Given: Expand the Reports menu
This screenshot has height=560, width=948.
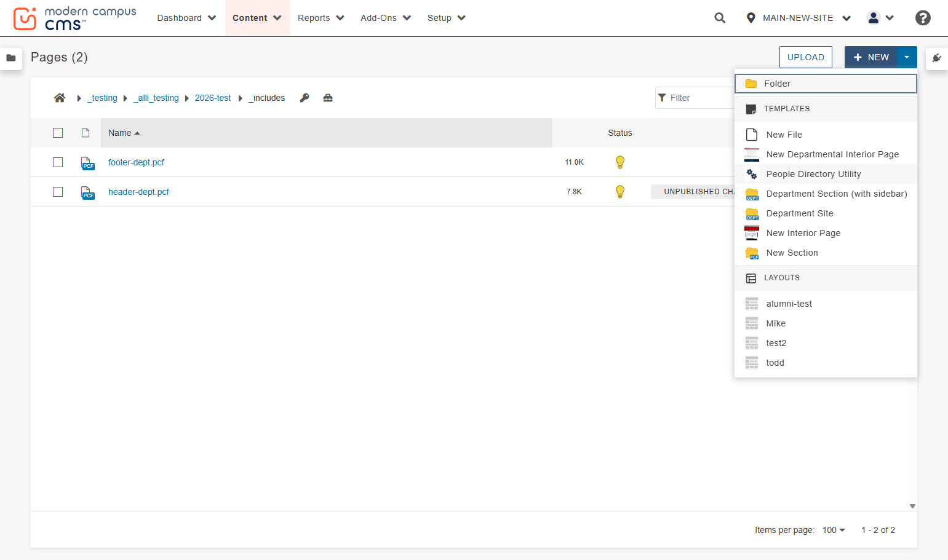Looking at the screenshot, I should pyautogui.click(x=321, y=18).
